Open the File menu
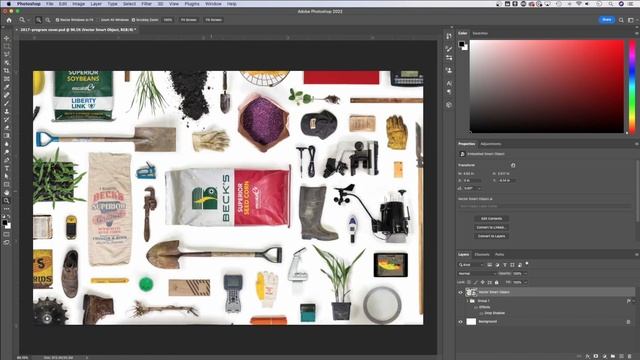 50,4
